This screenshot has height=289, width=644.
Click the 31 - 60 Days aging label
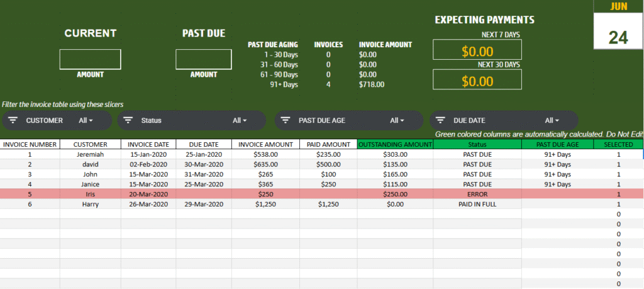coord(279,65)
